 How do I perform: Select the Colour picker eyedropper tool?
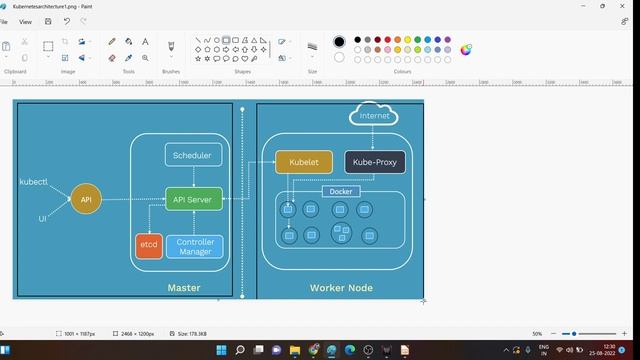[x=129, y=58]
